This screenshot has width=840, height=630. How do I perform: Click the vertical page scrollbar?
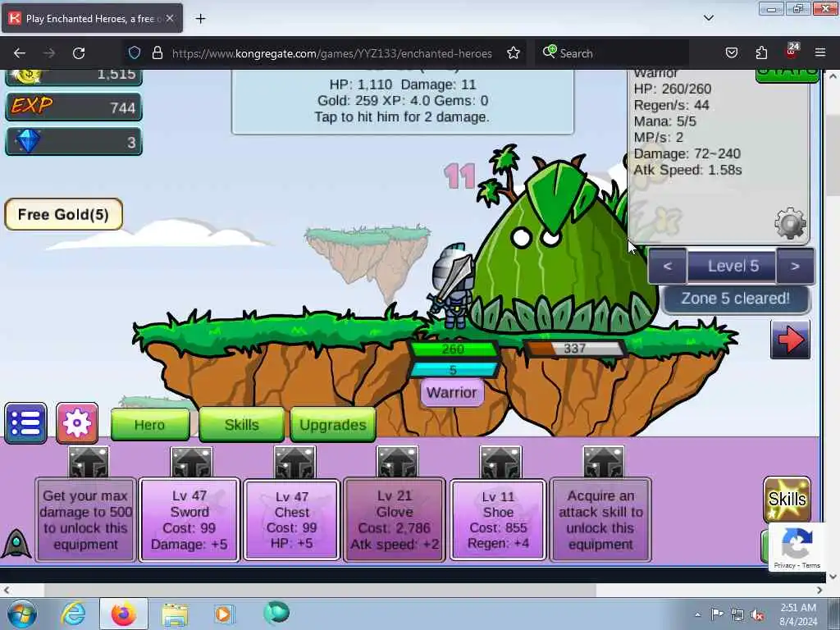pos(833,155)
